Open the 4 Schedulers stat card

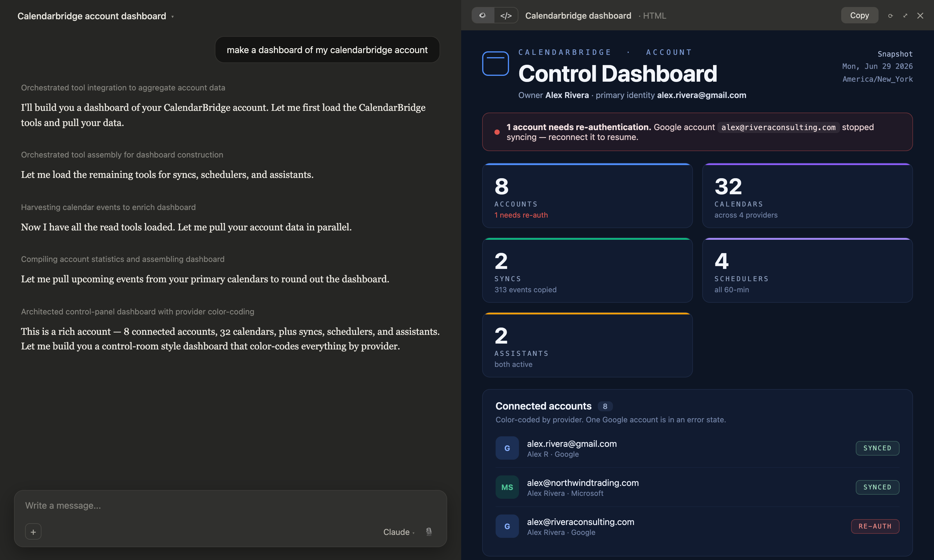tap(807, 270)
